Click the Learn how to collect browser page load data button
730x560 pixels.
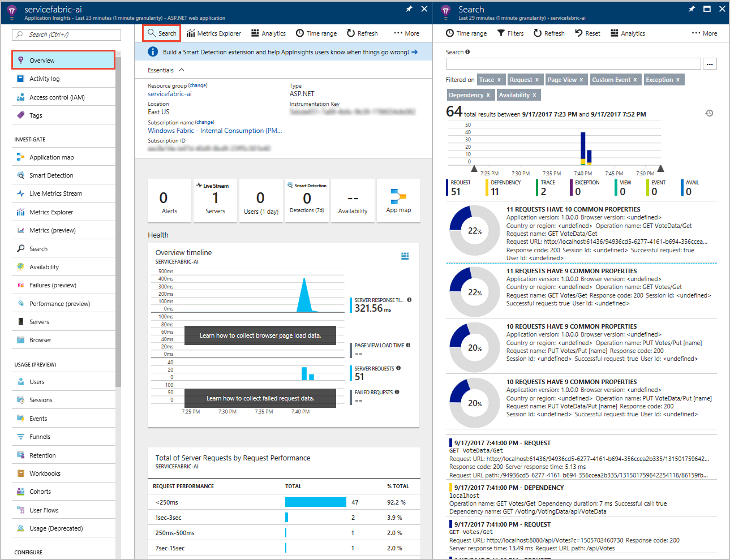[x=260, y=335]
